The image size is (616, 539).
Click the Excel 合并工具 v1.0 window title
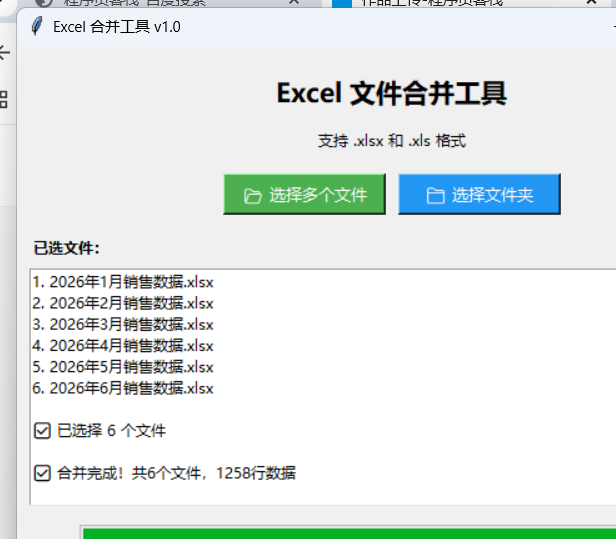coord(117,27)
